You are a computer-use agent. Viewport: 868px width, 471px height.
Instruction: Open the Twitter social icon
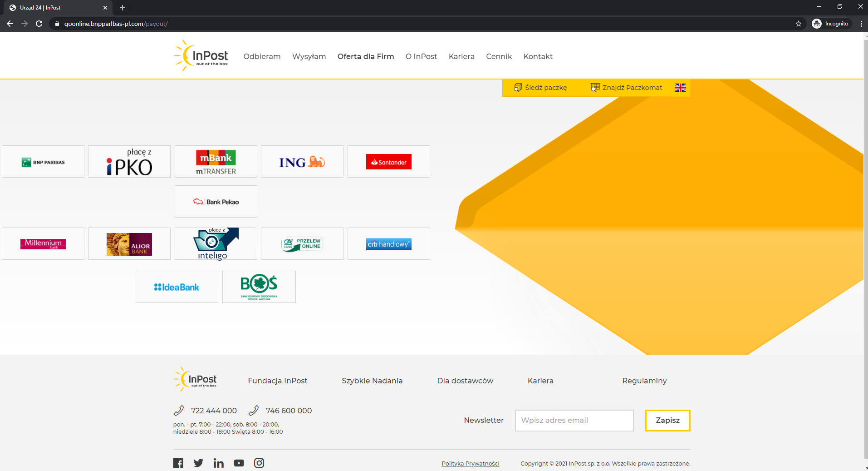[x=198, y=463]
